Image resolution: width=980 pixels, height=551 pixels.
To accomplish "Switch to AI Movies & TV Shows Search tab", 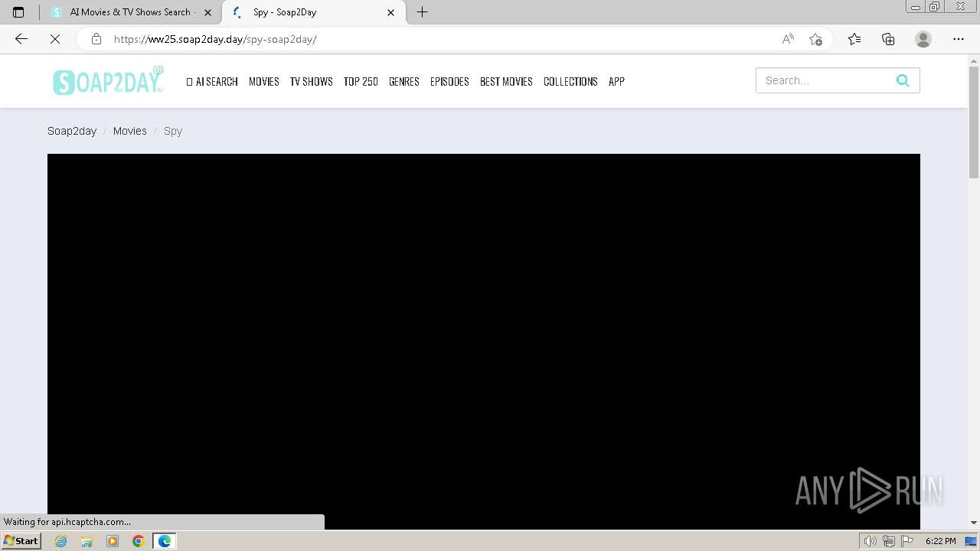I will click(130, 12).
